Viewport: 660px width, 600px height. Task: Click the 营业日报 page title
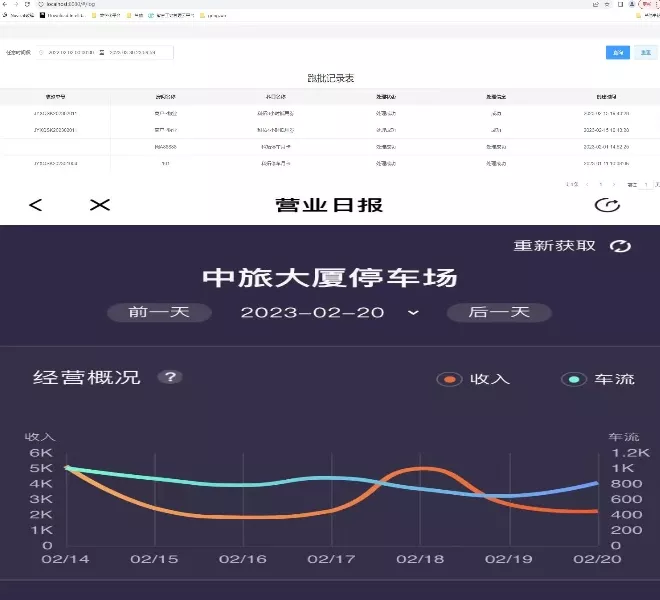point(329,205)
